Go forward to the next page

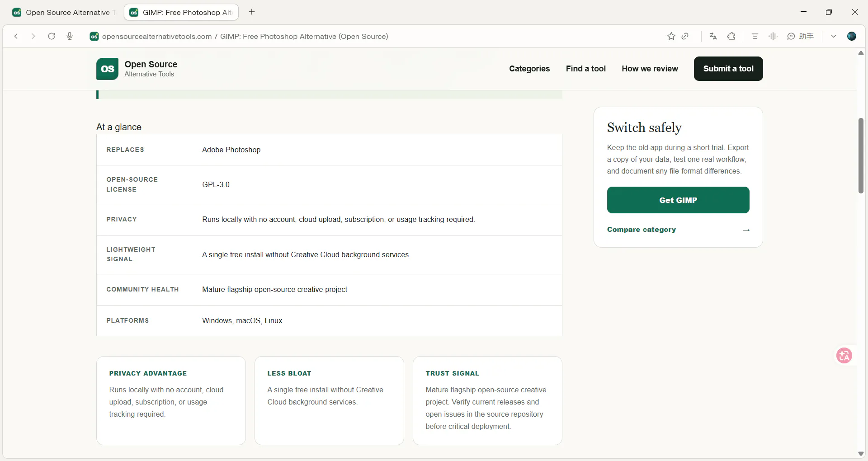click(x=33, y=36)
